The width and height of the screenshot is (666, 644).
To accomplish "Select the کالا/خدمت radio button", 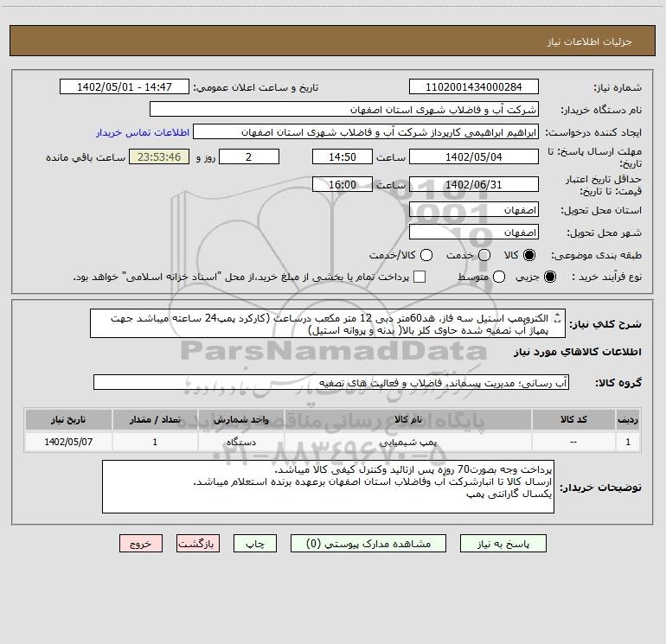I will click(x=426, y=255).
